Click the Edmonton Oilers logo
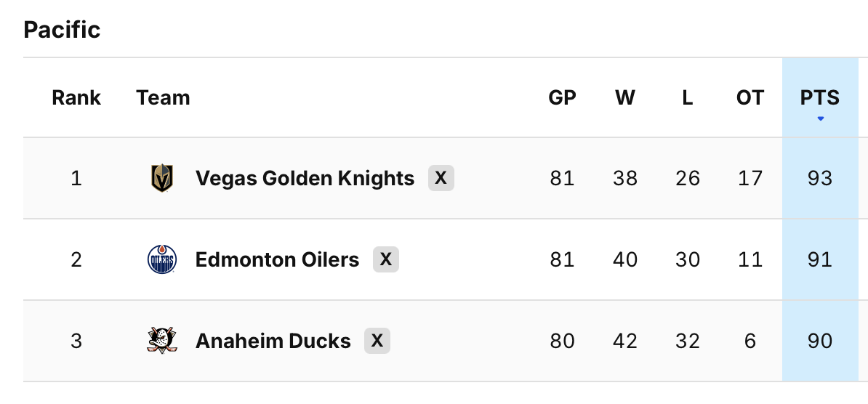This screenshot has width=868, height=404. click(x=161, y=259)
